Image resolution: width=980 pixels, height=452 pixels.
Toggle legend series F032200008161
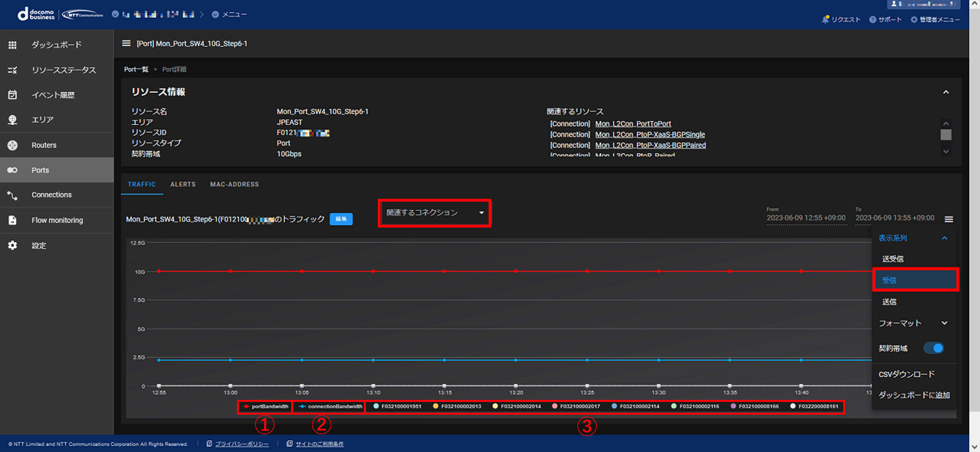coord(814,406)
